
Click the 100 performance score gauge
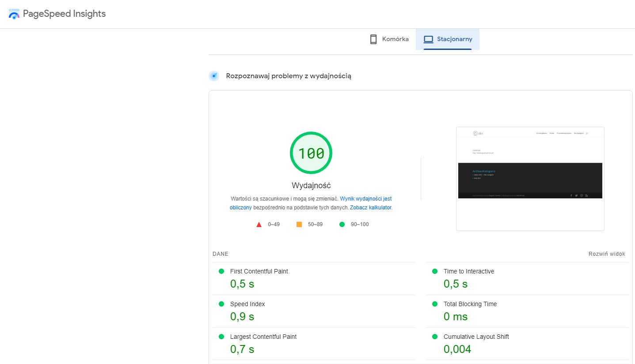point(311,153)
